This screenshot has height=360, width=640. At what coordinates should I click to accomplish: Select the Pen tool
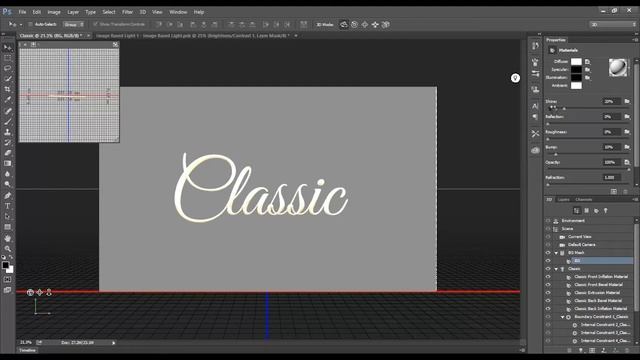[7, 196]
